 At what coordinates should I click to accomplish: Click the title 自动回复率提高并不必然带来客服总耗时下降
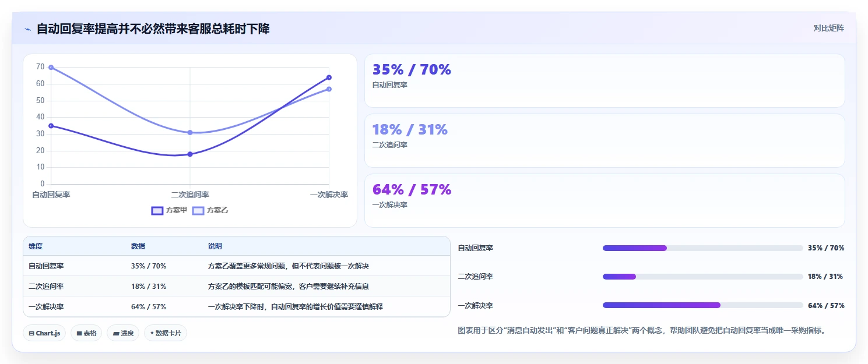[x=153, y=29]
